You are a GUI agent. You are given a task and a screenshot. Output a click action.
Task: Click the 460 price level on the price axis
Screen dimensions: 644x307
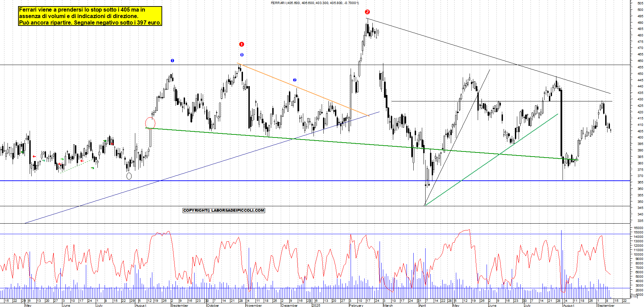640,61
